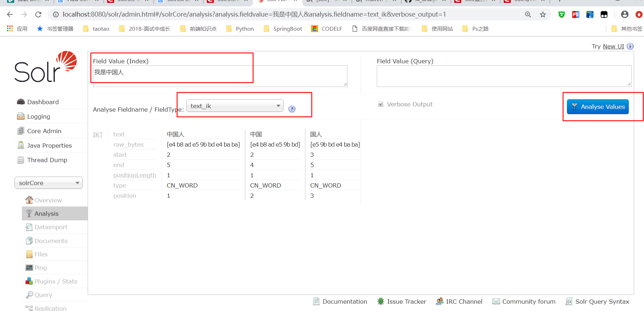
Task: Toggle the Verbose Output checkbox
Action: pyautogui.click(x=381, y=104)
